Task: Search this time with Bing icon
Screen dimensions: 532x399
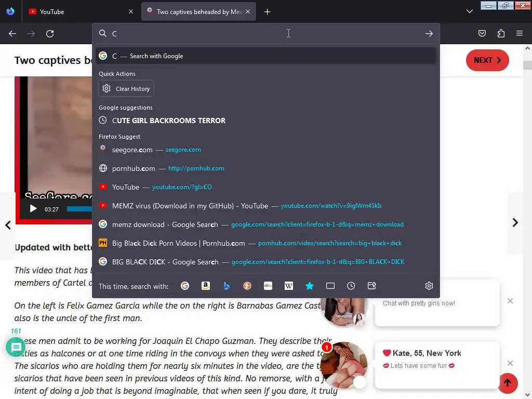Action: (227, 286)
